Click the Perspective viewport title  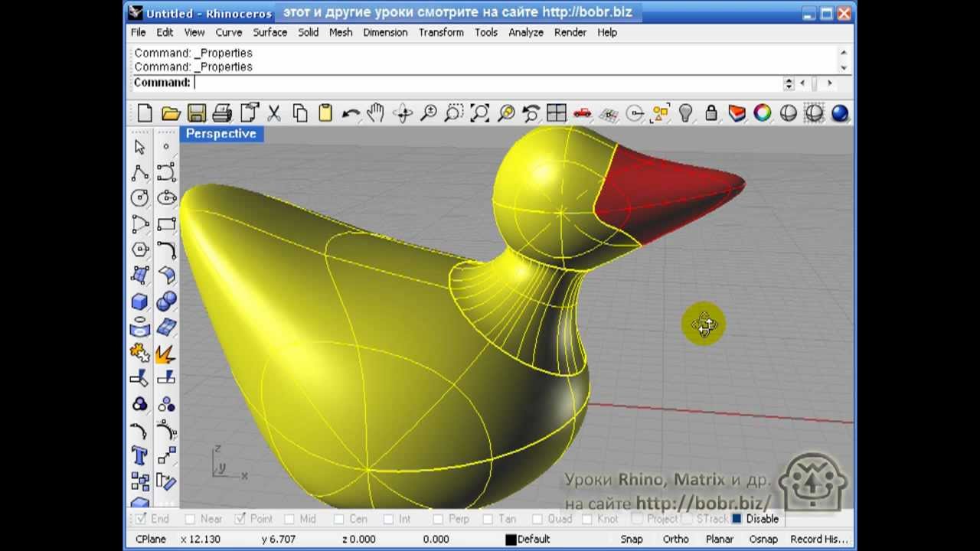[221, 134]
